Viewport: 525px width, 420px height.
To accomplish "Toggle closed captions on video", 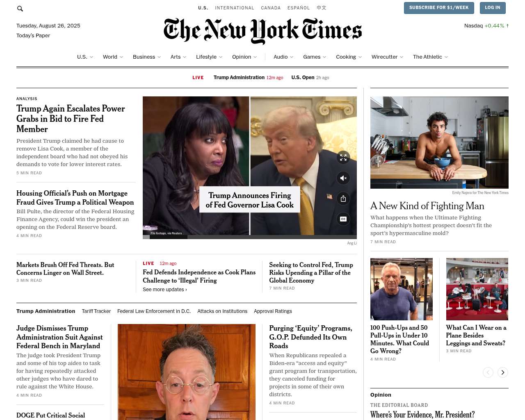I will (343, 219).
